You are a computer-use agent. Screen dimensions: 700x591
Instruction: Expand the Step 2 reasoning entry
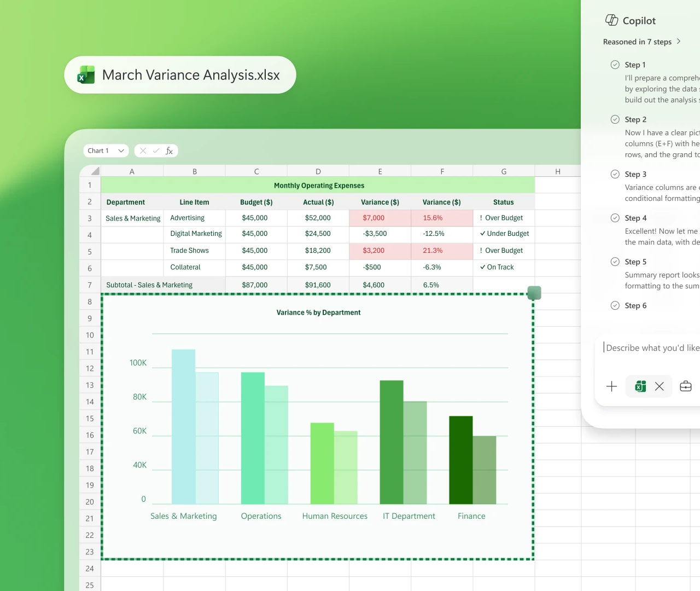pyautogui.click(x=635, y=119)
